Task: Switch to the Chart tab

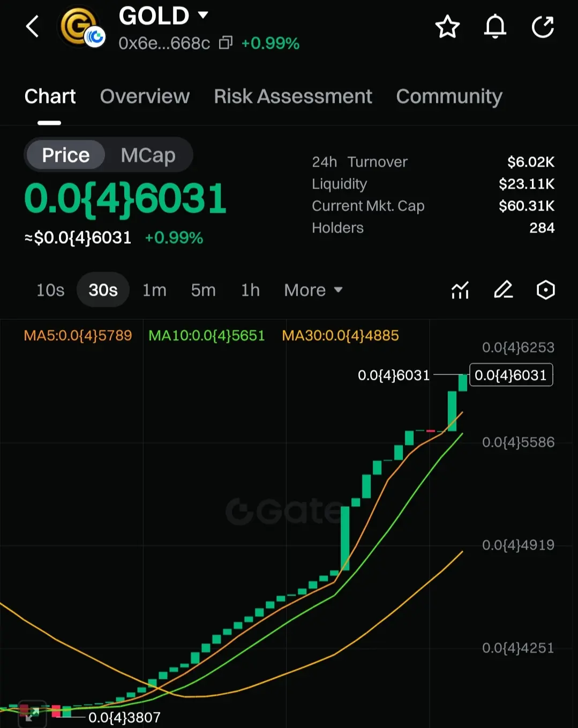Action: pyautogui.click(x=50, y=96)
